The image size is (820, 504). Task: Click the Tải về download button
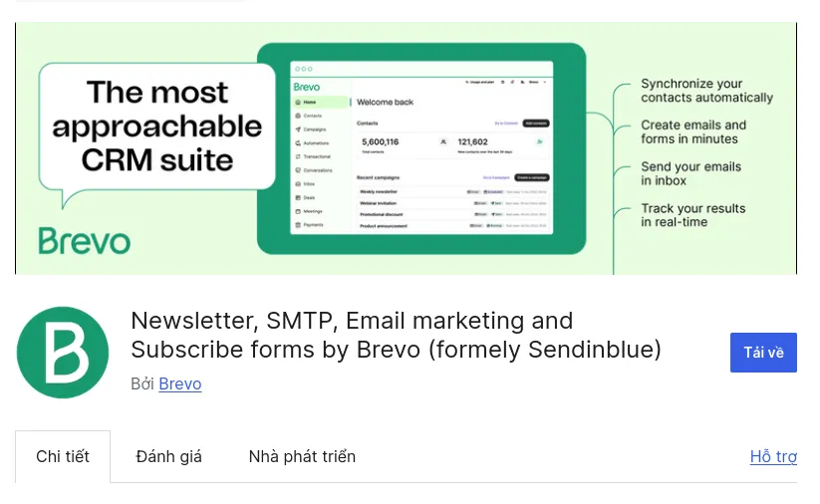[763, 353]
